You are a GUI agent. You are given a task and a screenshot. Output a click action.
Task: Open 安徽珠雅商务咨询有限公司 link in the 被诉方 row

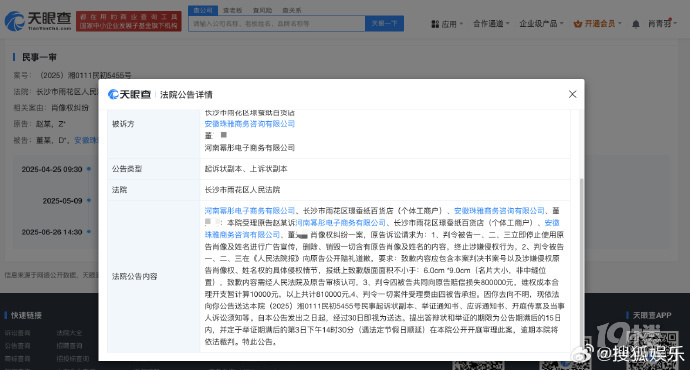coord(250,124)
